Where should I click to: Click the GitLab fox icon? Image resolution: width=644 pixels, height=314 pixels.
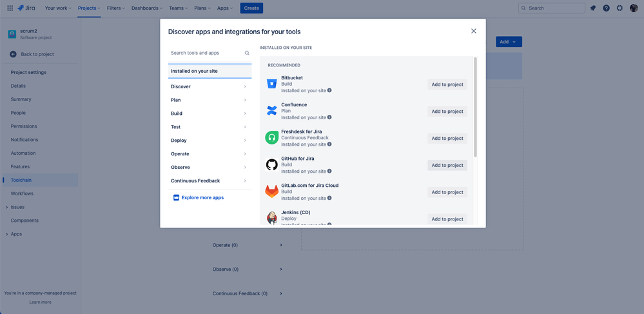(271, 192)
